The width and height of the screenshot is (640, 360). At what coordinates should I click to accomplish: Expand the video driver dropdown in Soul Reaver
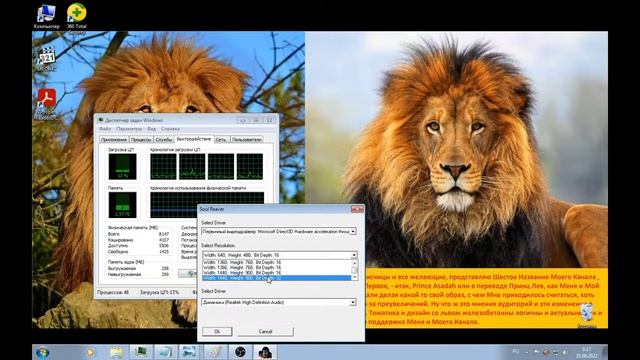tap(353, 231)
